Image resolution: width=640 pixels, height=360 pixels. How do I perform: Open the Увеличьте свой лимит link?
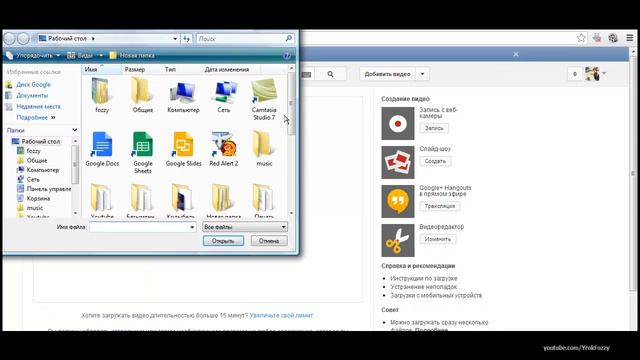click(x=282, y=315)
